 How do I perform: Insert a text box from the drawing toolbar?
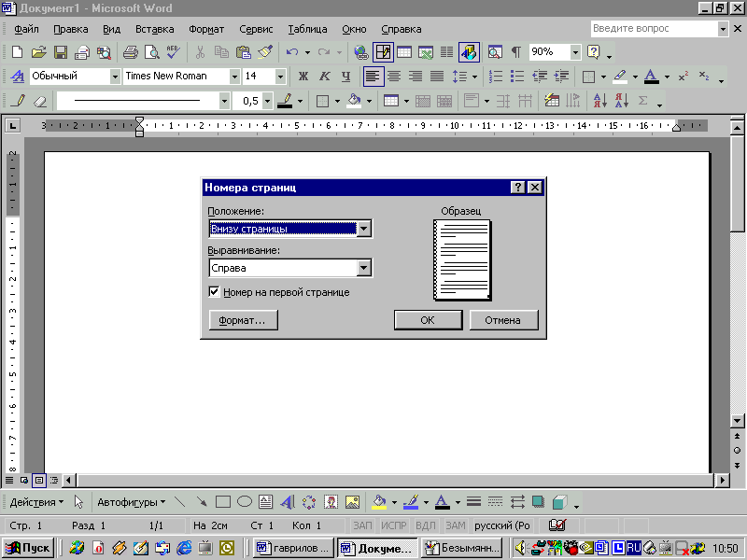pos(266,502)
